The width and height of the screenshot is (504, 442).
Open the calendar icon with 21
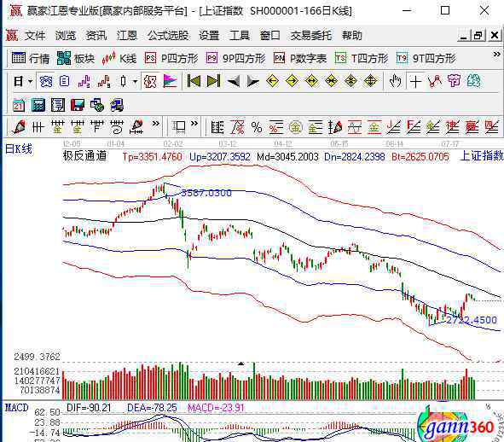point(18,105)
